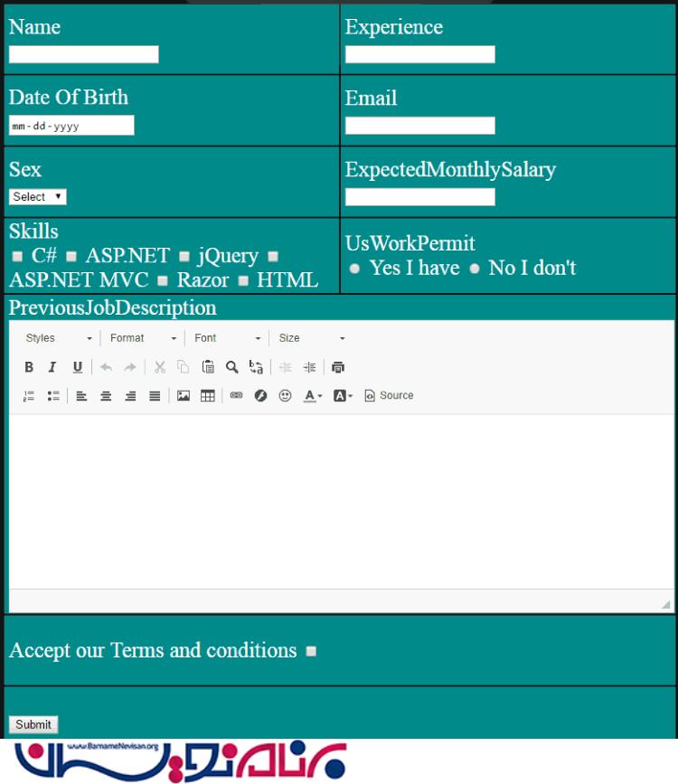
Task: Click the editor resize handle corner
Action: (x=665, y=604)
